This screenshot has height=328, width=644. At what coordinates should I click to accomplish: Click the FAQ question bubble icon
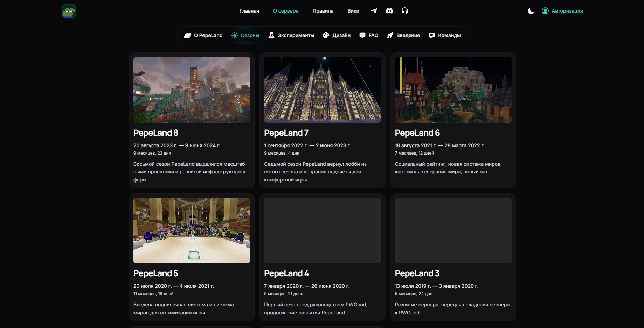click(x=362, y=35)
